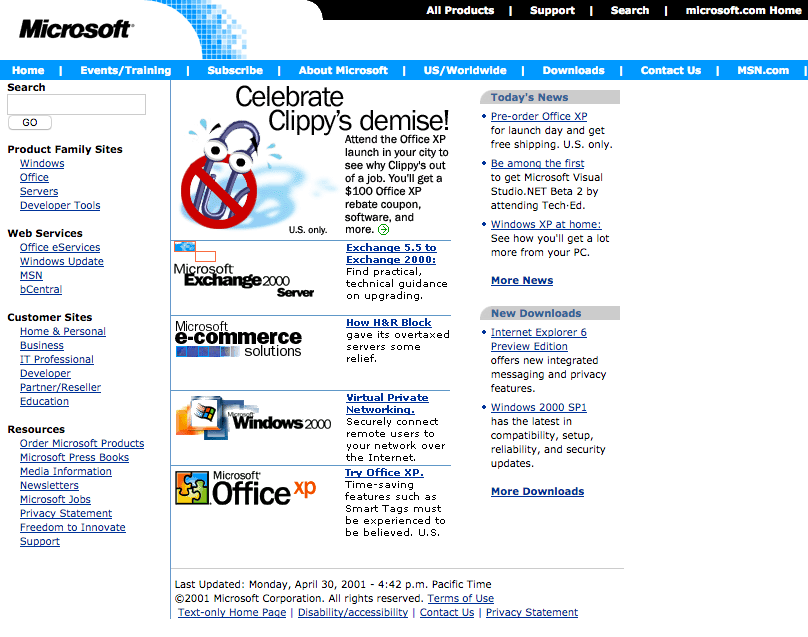Open the Pre-order Office XP link
This screenshot has height=637, width=808.
pyautogui.click(x=539, y=116)
